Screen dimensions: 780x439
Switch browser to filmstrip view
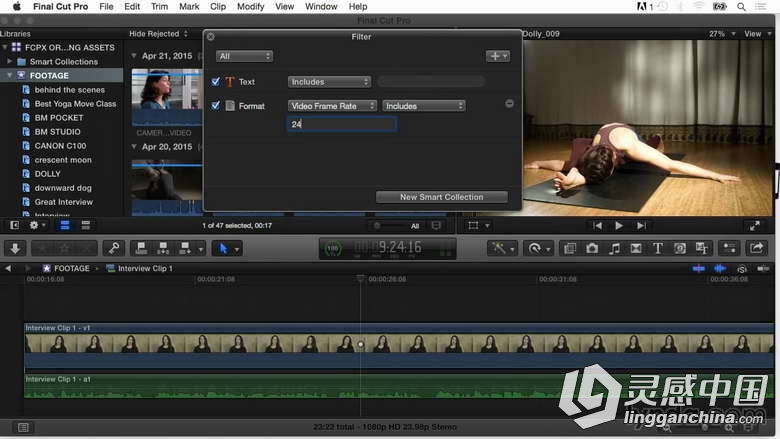pos(65,225)
